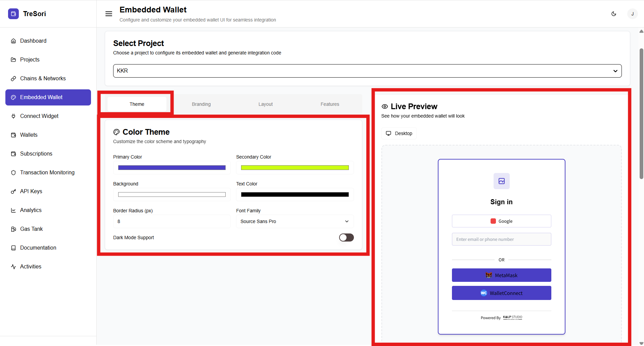Go to Gas Tank page

click(31, 229)
